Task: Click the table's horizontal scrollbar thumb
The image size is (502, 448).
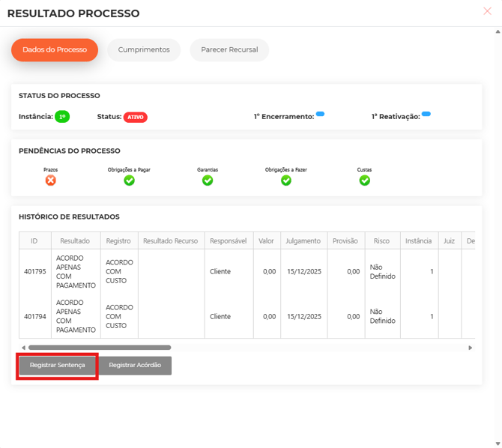Action: coord(99,348)
